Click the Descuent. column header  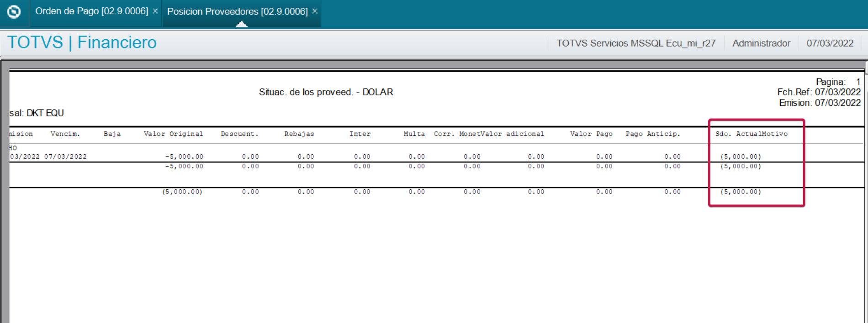point(240,134)
